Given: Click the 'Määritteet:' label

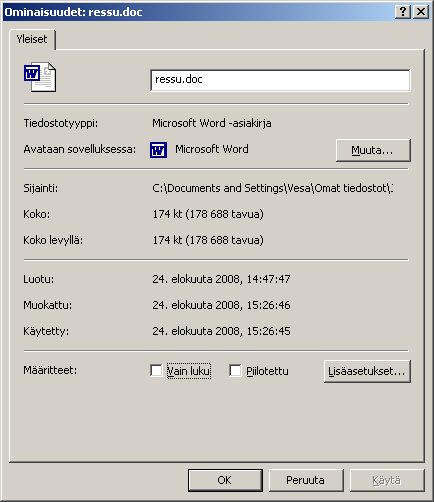Looking at the screenshot, I should click(x=50, y=370).
